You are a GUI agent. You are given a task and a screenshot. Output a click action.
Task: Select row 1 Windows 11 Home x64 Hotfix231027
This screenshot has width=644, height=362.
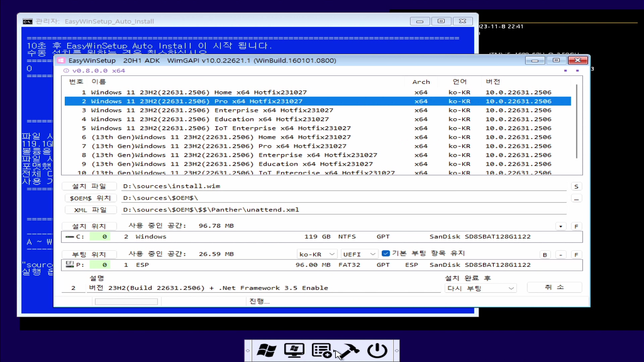click(318, 92)
